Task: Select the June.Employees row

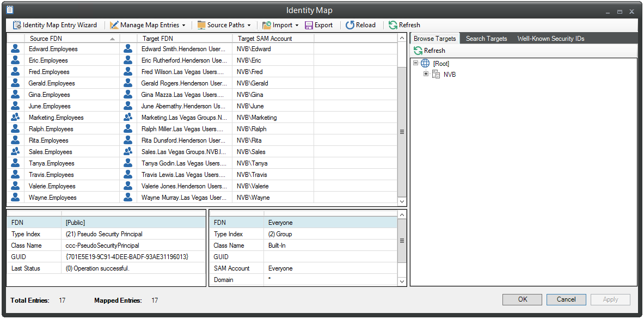Action: [202, 106]
